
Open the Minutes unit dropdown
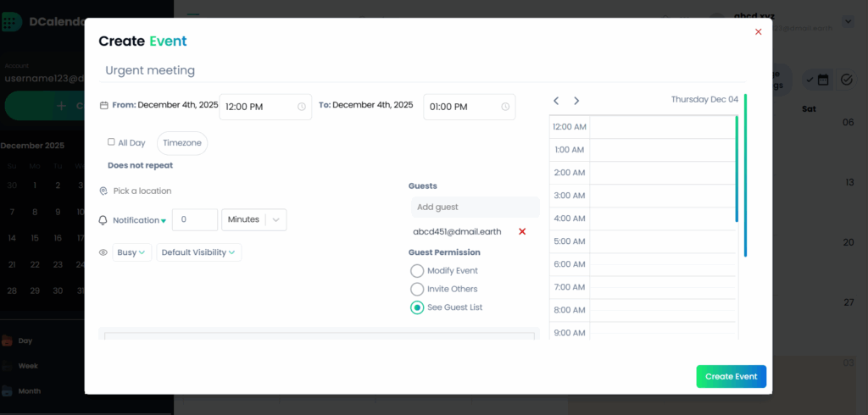[253, 219]
